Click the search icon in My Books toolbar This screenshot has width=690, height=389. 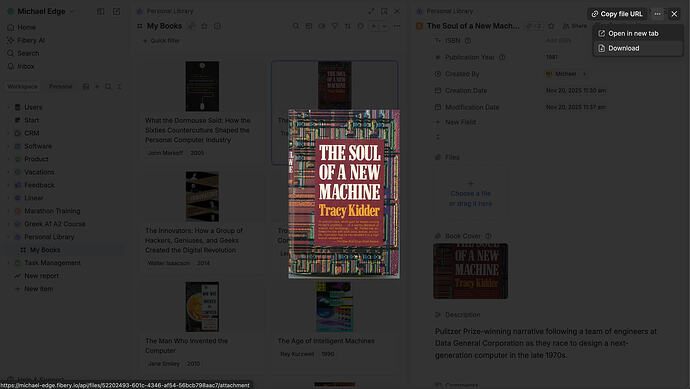click(x=296, y=26)
